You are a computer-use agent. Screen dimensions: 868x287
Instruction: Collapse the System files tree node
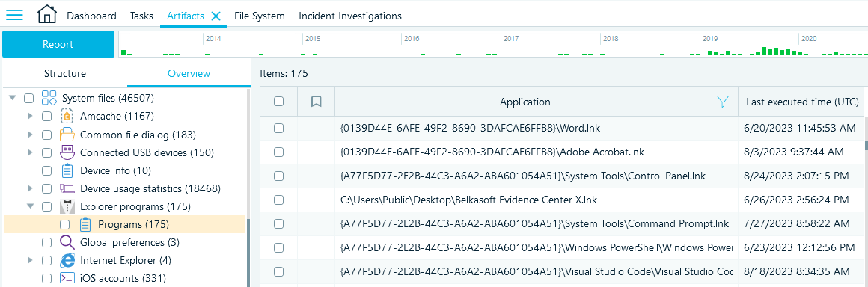[13, 99]
